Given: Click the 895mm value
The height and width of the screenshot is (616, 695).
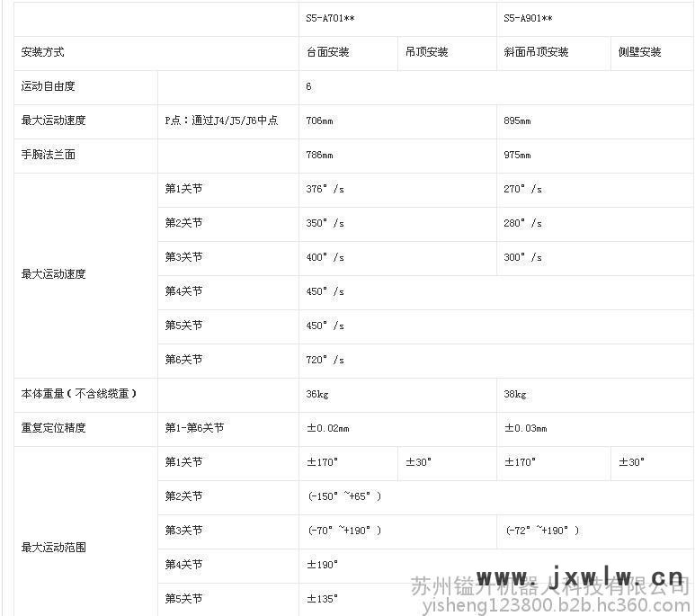Looking at the screenshot, I should 517,121.
